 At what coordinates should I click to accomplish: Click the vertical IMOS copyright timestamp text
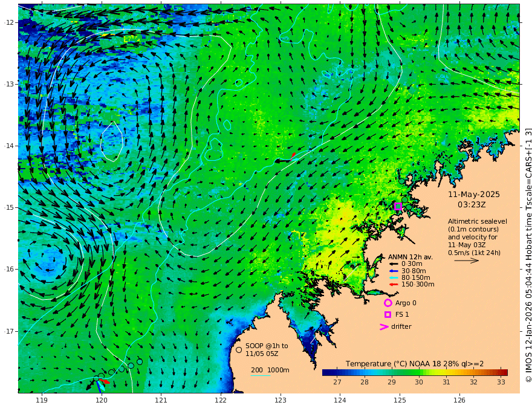click(528, 255)
